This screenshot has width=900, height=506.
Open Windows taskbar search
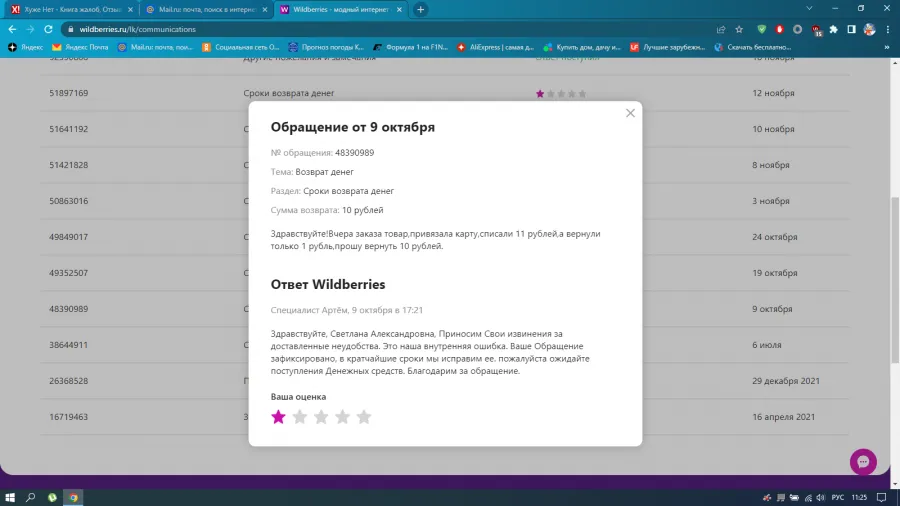(30, 497)
